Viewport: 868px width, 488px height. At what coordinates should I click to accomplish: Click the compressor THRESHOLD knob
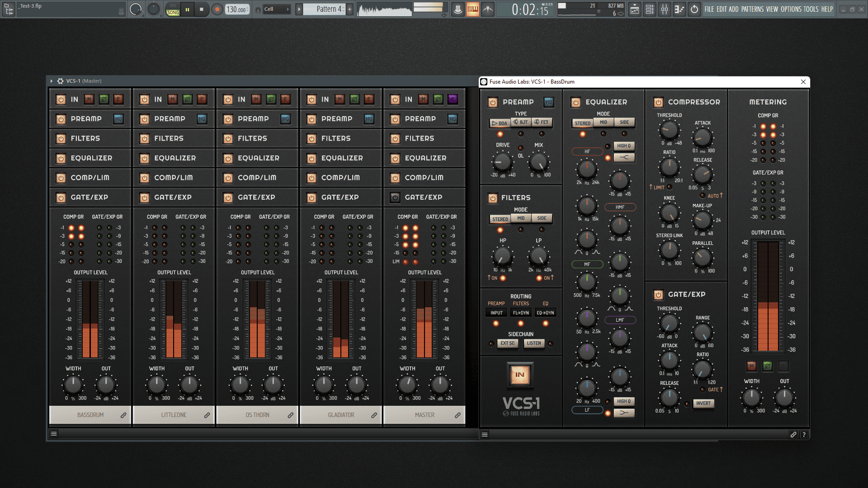pos(669,131)
